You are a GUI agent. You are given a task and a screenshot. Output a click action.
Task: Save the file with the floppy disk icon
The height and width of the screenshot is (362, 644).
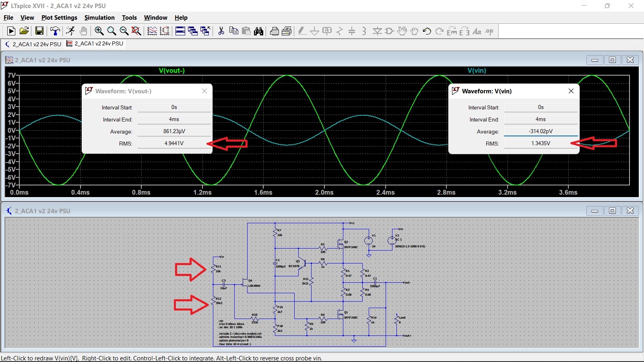tap(39, 31)
